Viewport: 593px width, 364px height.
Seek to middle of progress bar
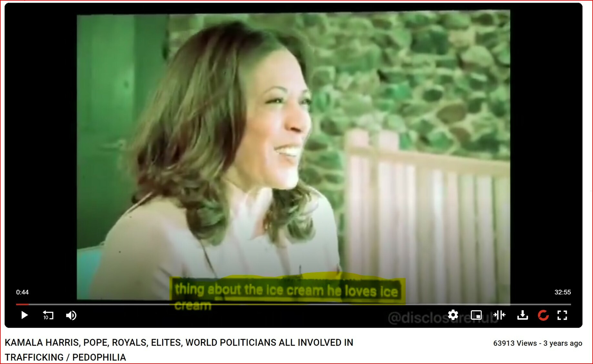pyautogui.click(x=293, y=304)
